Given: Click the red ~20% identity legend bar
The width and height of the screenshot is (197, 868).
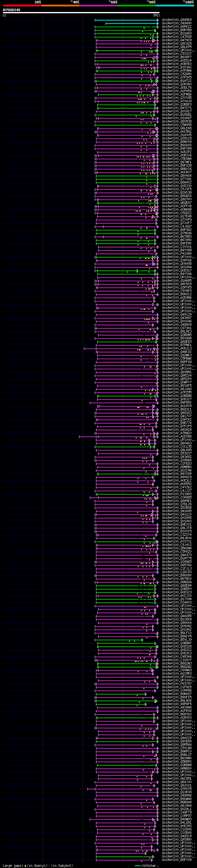Looking at the screenshot, I should [x=22, y=6].
